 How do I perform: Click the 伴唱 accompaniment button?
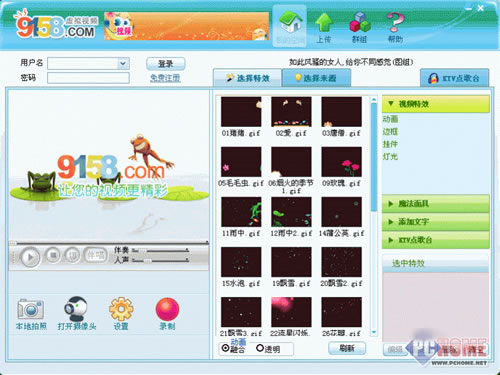click(95, 255)
